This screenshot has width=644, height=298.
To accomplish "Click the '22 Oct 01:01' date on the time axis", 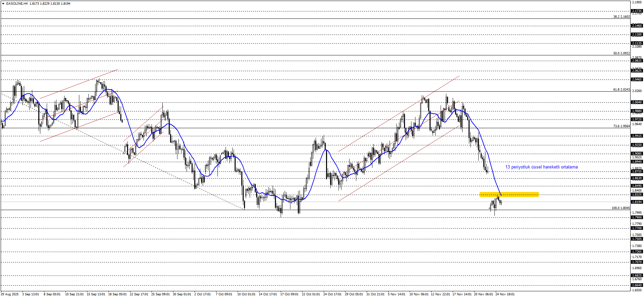I will tap(311, 294).
